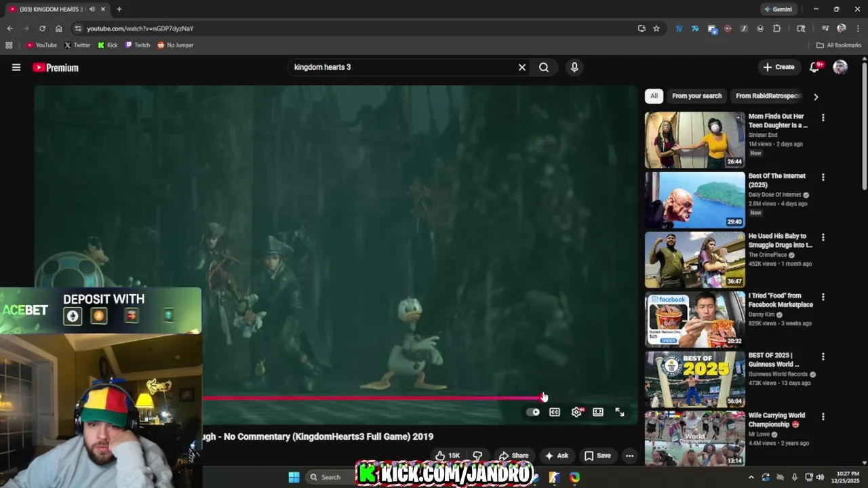Open Windows Start menu
This screenshot has height=488, width=868.
(x=294, y=477)
